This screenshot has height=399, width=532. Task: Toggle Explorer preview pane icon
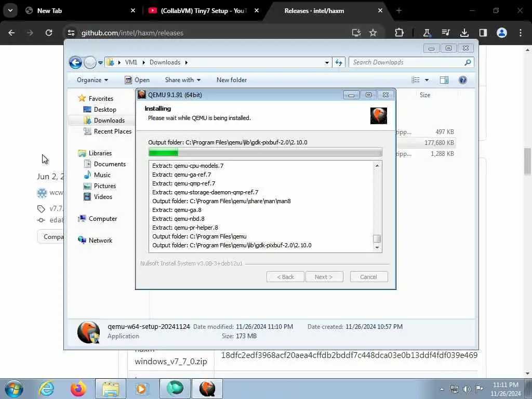click(x=444, y=80)
